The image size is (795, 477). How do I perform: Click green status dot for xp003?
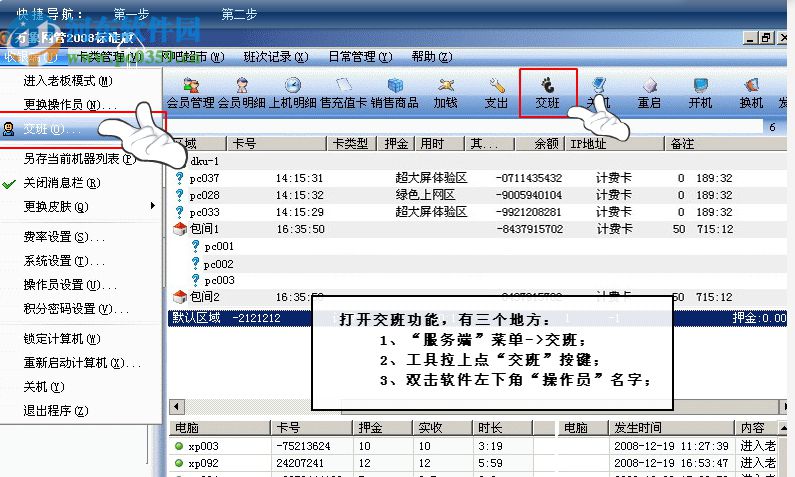178,446
